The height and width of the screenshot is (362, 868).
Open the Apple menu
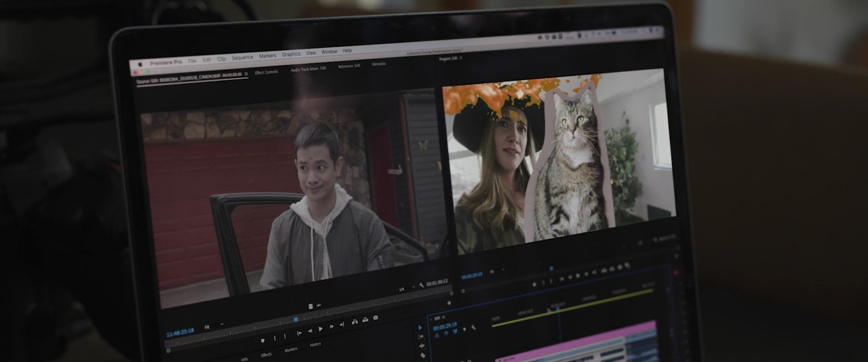pyautogui.click(x=141, y=64)
